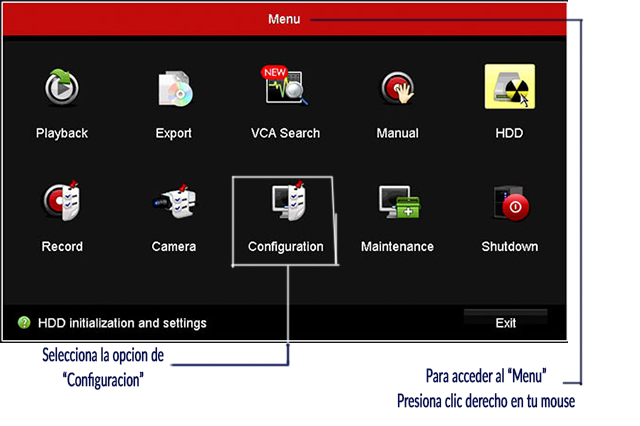The image size is (640, 426).
Task: Choose the Maintenance text label
Action: pos(397,246)
